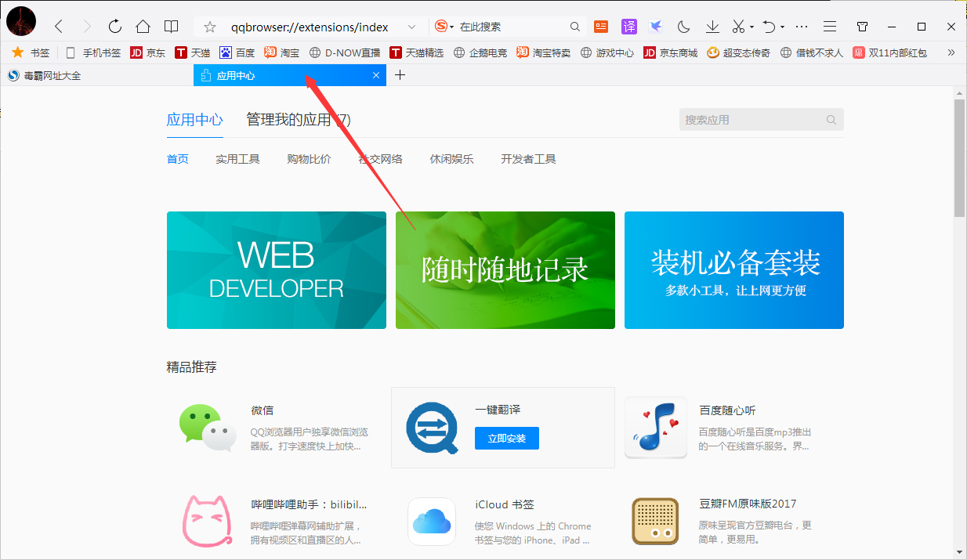The image size is (967, 560).
Task: Open the reading mode book icon
Action: tap(171, 26)
